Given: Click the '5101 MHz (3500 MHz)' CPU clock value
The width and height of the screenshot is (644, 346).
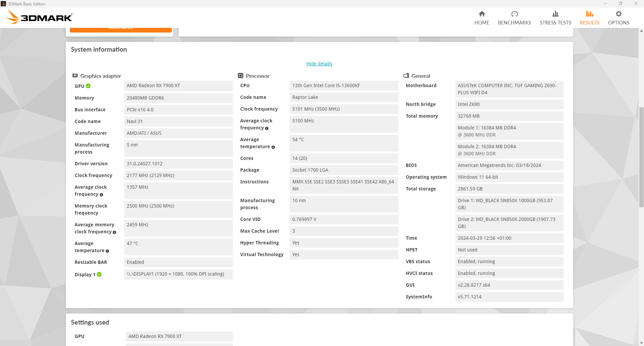Looking at the screenshot, I should 344,109.
